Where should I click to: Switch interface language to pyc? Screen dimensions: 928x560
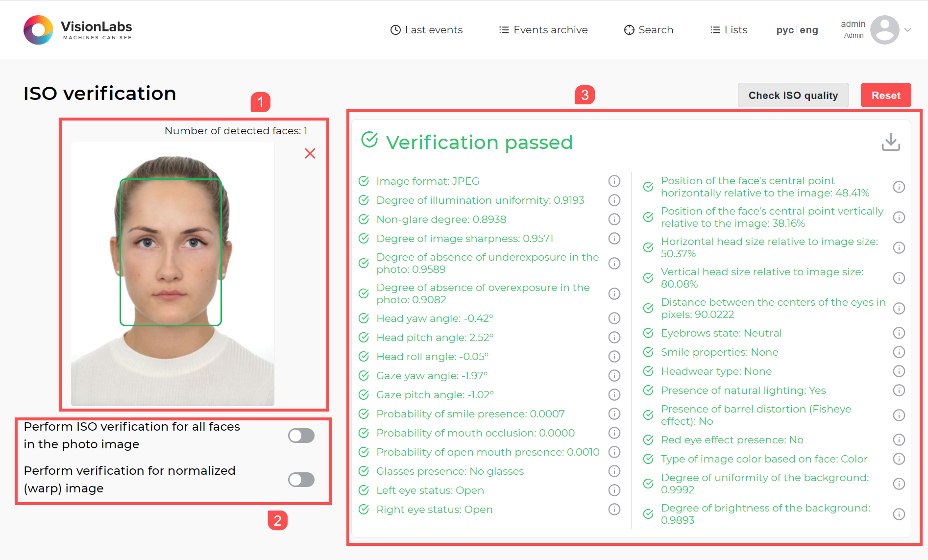point(784,30)
